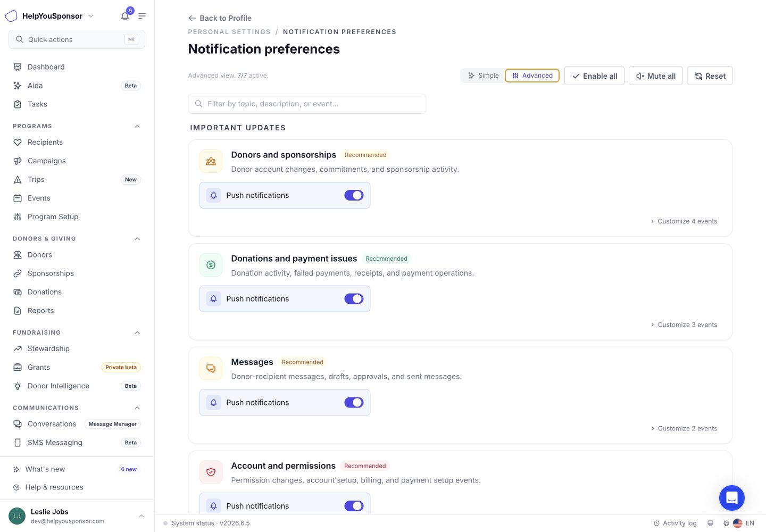
Task: Expand Customize 4 events
Action: [x=684, y=221]
